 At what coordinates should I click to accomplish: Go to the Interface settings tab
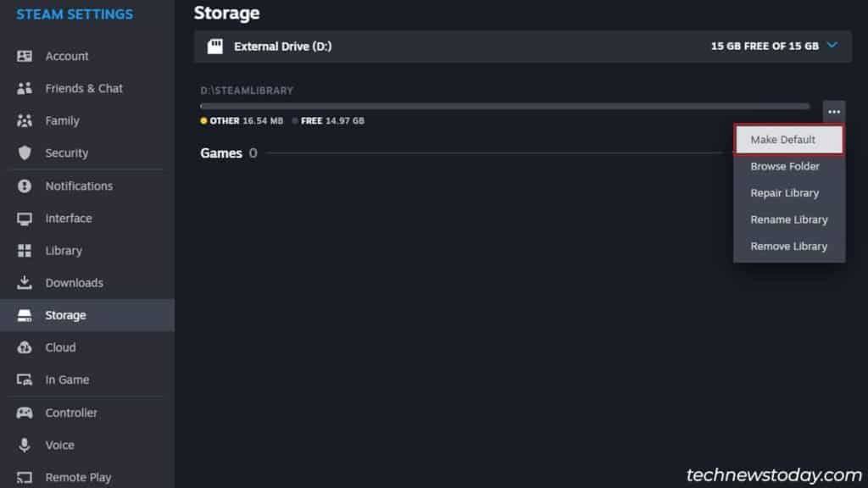[x=68, y=218]
